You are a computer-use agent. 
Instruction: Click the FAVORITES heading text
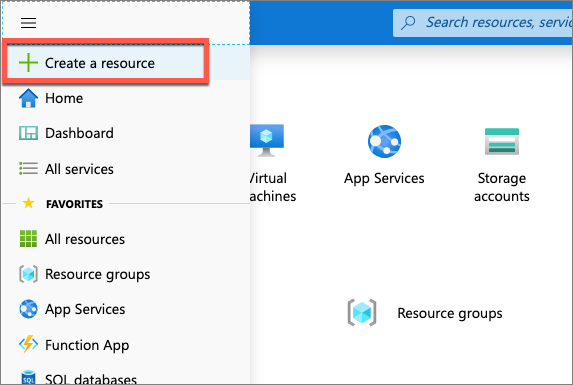(75, 204)
